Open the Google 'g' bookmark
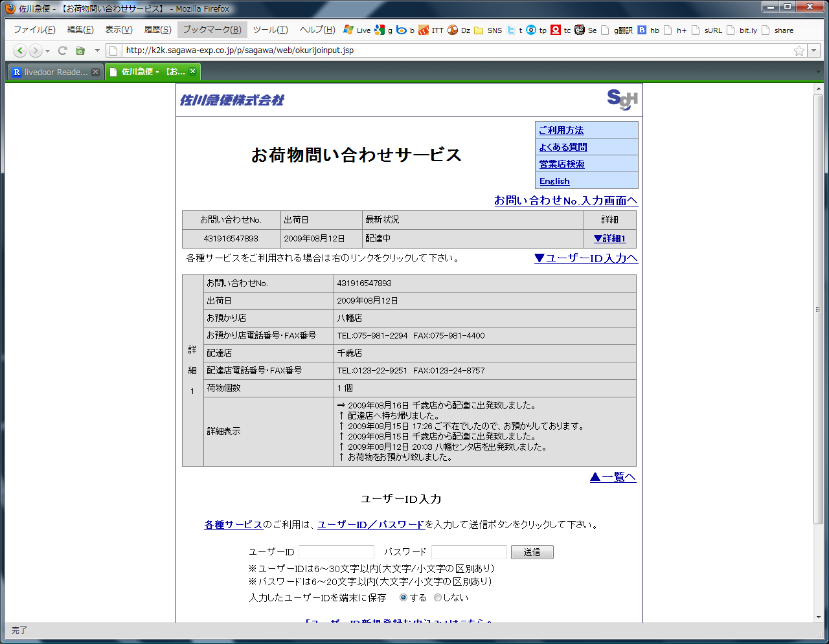The image size is (829, 644). (x=383, y=30)
